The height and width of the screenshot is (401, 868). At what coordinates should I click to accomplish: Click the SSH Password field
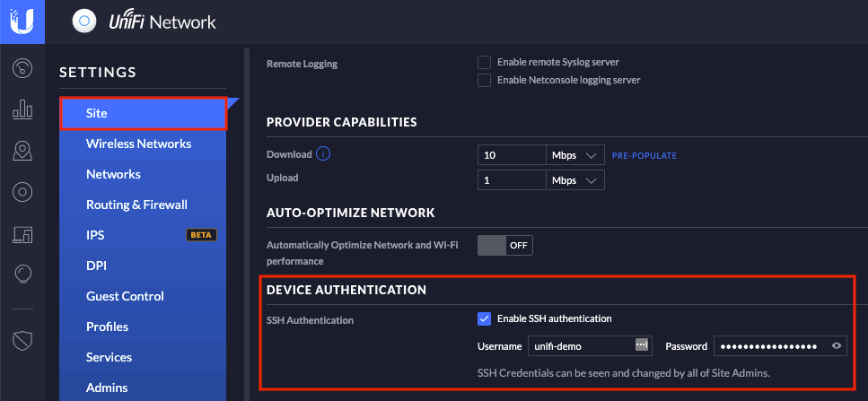[780, 346]
